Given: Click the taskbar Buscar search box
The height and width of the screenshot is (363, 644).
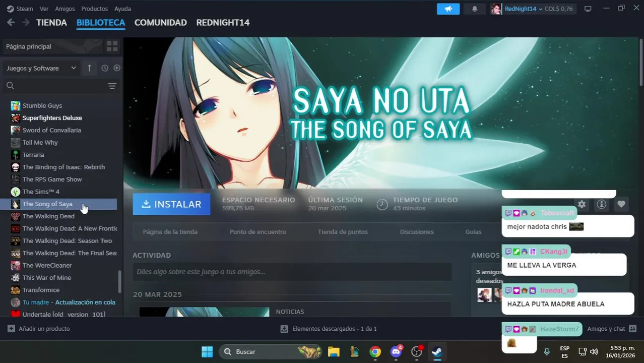Looking at the screenshot, I should click(x=270, y=351).
